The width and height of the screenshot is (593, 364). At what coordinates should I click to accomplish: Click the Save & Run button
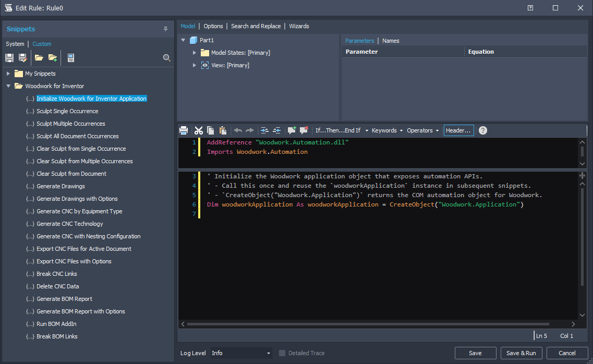click(x=521, y=353)
